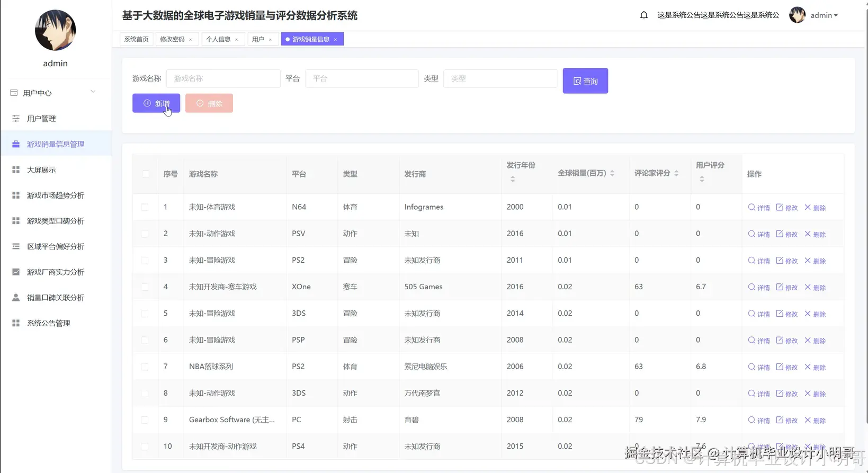Viewport: 868px width, 473px height.
Task: Click the 游戏销量信息管理 briefcase icon
Action: click(16, 144)
